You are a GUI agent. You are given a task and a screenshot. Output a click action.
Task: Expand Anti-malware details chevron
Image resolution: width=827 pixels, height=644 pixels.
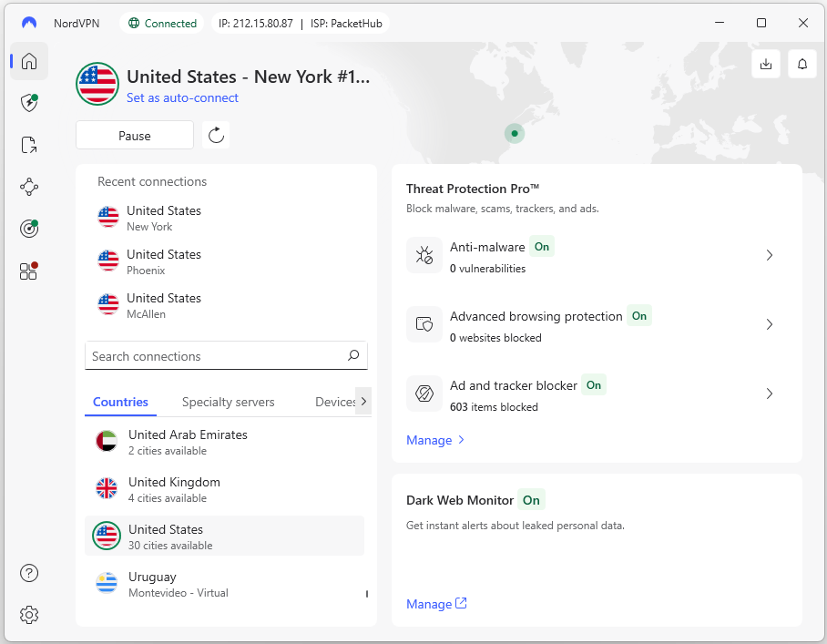(x=769, y=255)
